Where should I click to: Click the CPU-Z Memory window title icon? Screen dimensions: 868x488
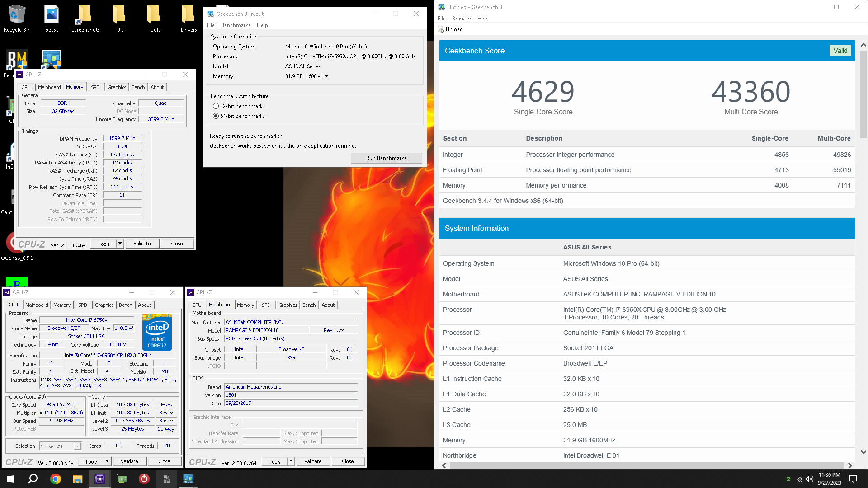[19, 75]
